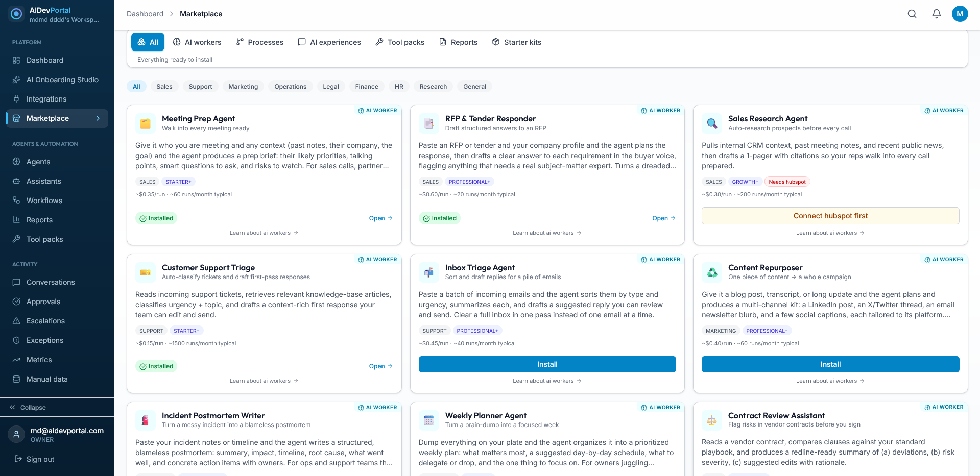Screen dimensions: 980x476
Task: Open the Reports tab in marketplace
Action: click(x=459, y=42)
